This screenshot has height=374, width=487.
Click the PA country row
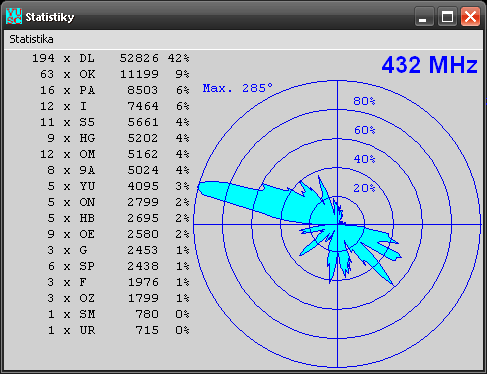[115, 90]
